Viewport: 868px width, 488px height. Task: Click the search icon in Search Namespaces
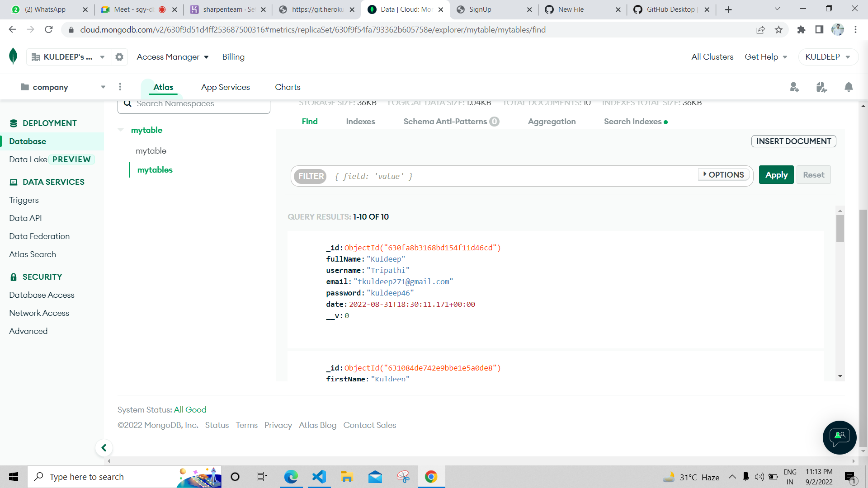[128, 103]
